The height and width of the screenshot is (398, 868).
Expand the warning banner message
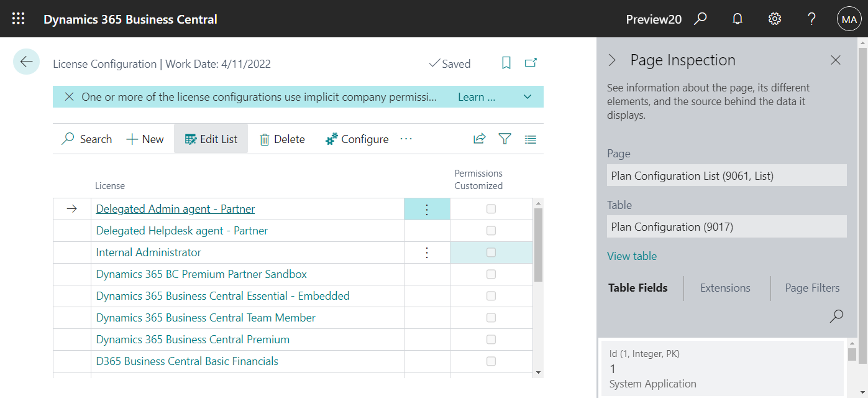tap(527, 96)
